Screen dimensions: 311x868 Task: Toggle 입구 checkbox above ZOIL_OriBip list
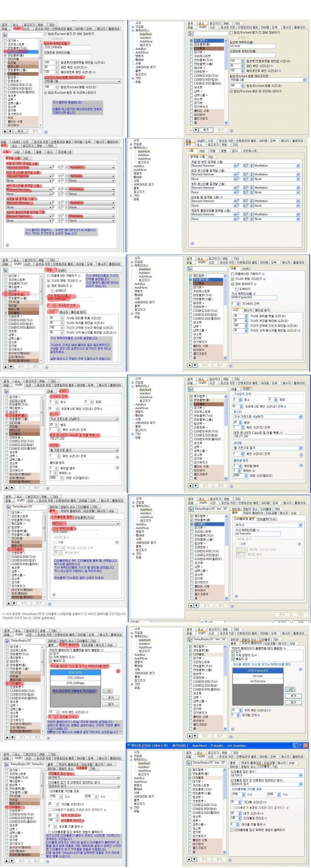click(50, 654)
